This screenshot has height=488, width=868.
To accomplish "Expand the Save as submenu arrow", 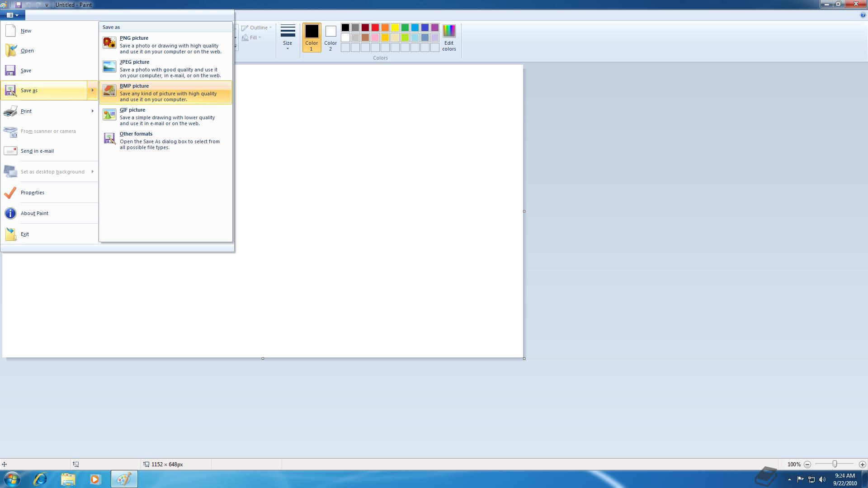I will [92, 90].
